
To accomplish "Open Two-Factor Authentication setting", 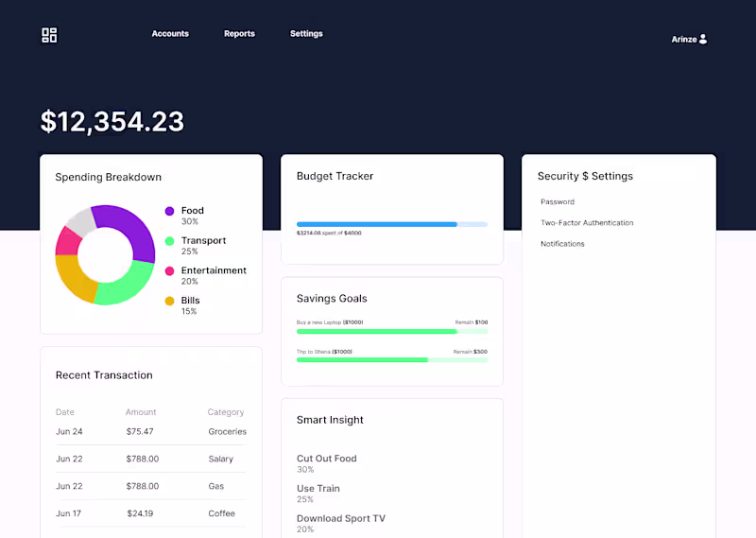I will 587,223.
